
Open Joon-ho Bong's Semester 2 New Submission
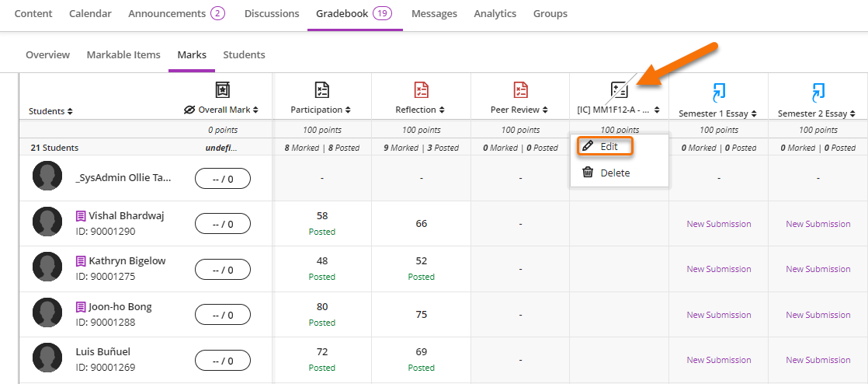[x=818, y=315]
